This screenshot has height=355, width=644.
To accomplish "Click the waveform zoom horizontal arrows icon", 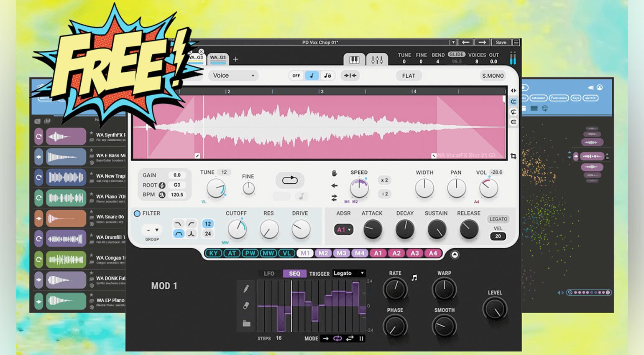I will click(513, 90).
